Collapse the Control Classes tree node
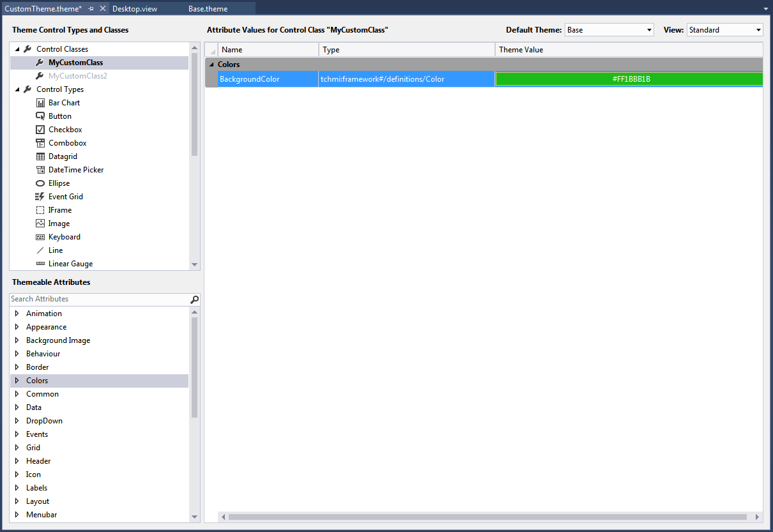This screenshot has width=773, height=532. [17, 49]
